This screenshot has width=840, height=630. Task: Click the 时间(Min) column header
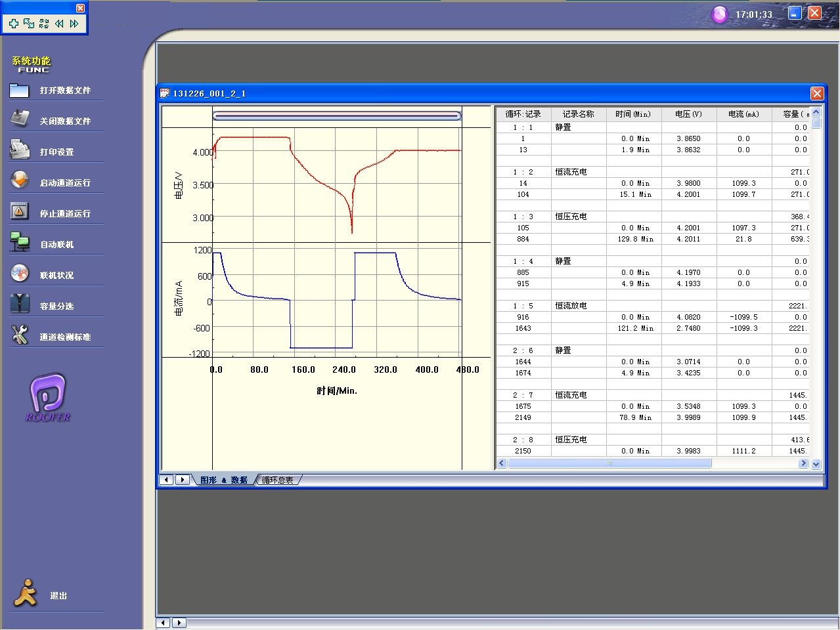point(634,114)
